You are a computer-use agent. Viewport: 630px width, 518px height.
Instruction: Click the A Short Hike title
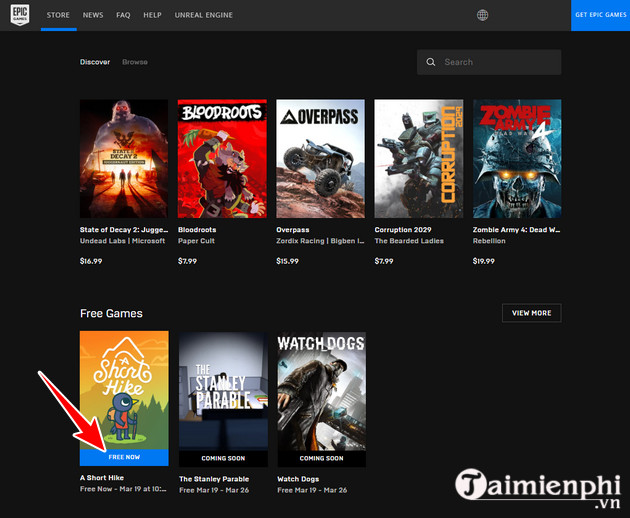pos(102,477)
